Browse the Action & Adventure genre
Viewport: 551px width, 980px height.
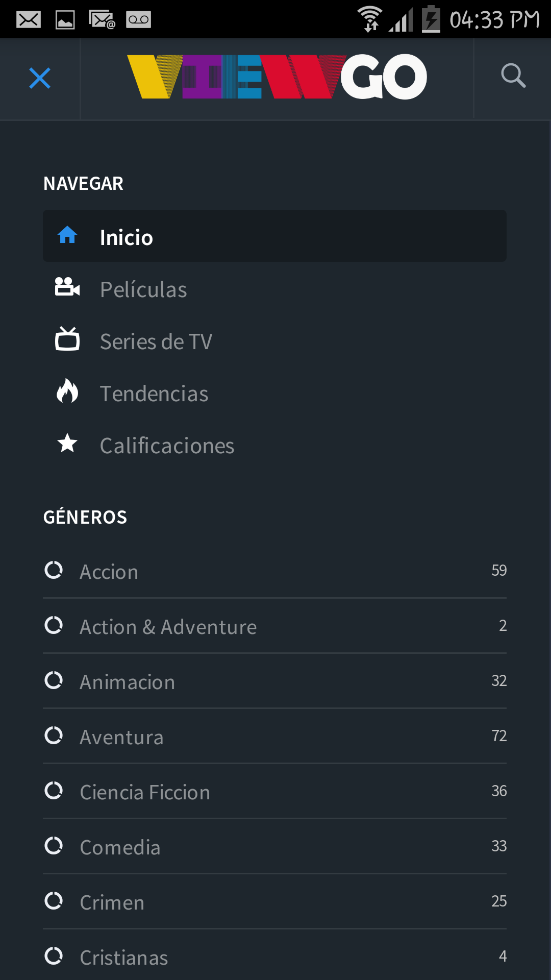point(168,627)
